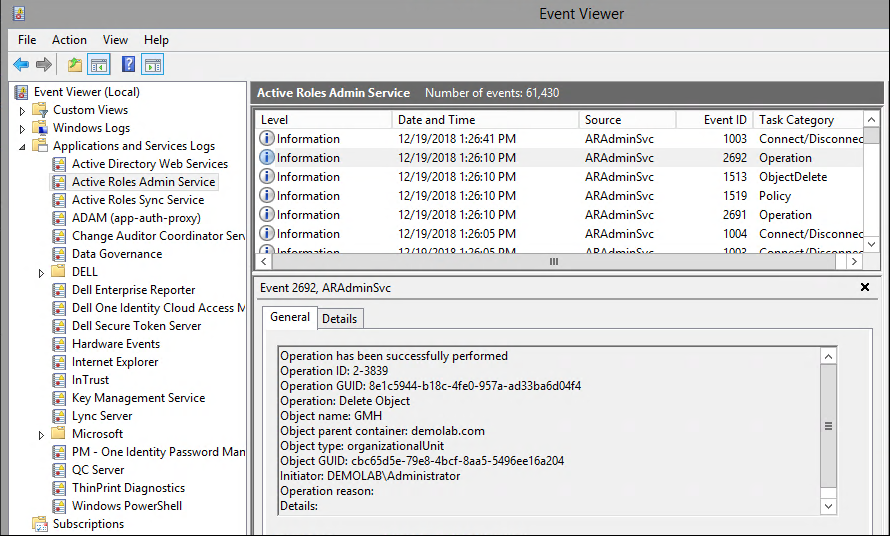Screen dimensions: 890x536
Task: Click event list scroll up arrow
Action: 871,119
